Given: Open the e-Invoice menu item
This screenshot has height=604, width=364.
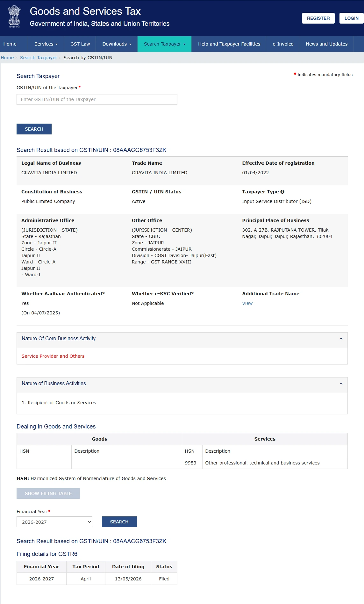Looking at the screenshot, I should (283, 44).
